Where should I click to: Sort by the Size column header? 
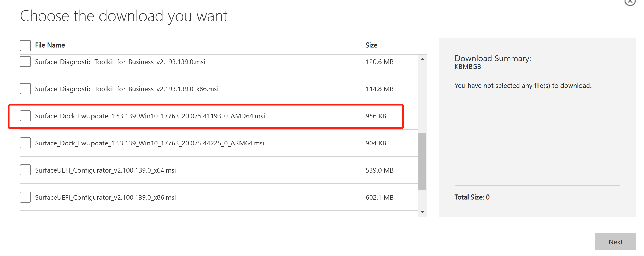[371, 45]
